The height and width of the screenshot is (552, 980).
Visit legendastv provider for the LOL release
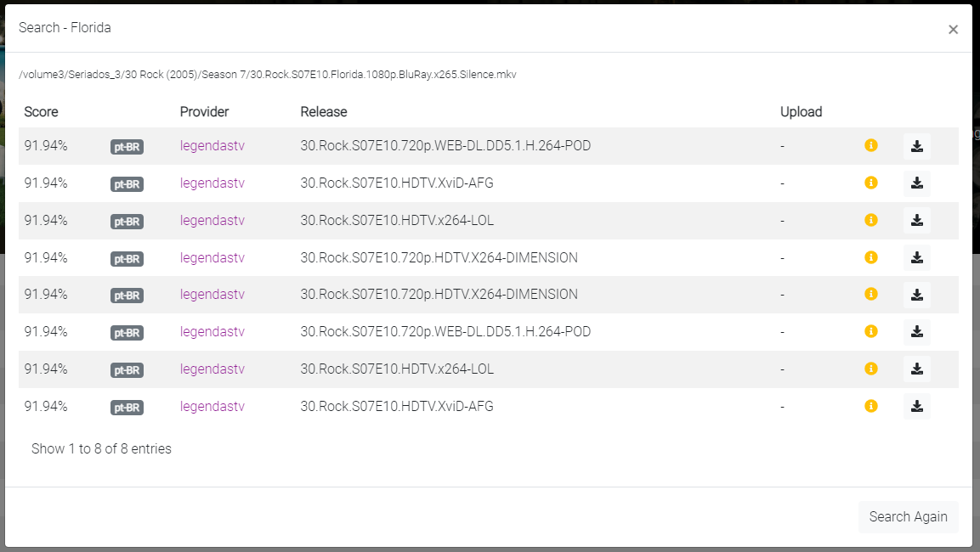[212, 220]
